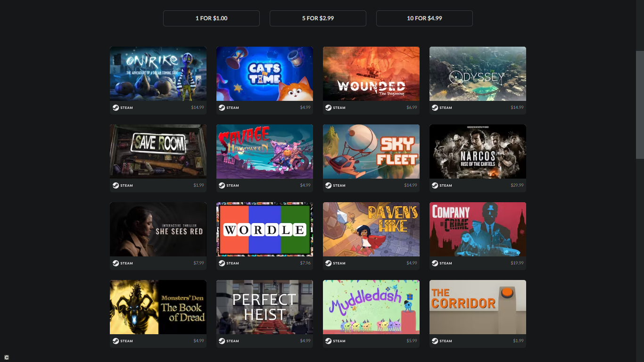This screenshot has width=644, height=362.
Task: Click the $14.99 price under Onirike
Action: [x=198, y=107]
